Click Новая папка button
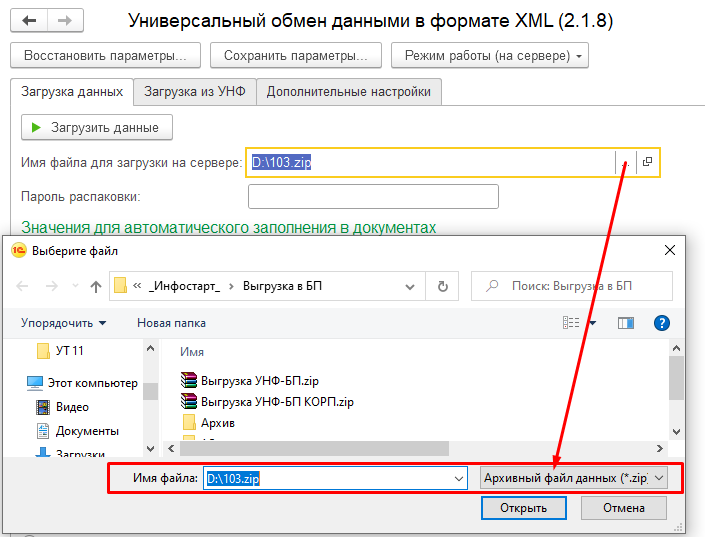705x537 pixels. pos(171,323)
